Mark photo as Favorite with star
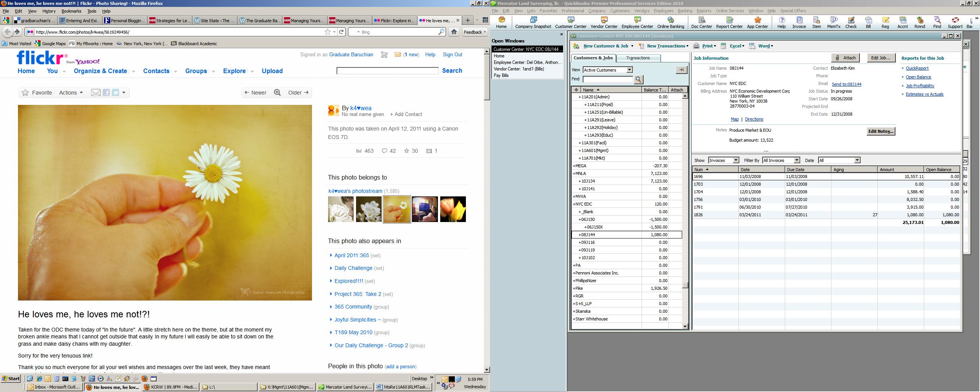Viewport: 980px width, 392px height. (26, 93)
